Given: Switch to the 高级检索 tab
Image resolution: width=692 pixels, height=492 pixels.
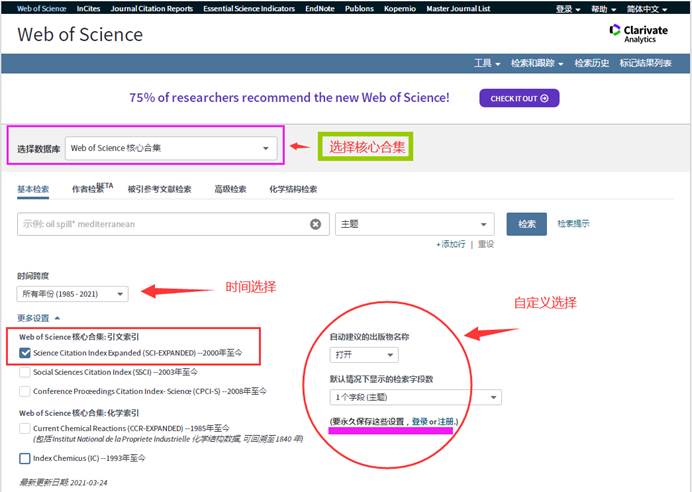Looking at the screenshot, I should click(x=230, y=189).
